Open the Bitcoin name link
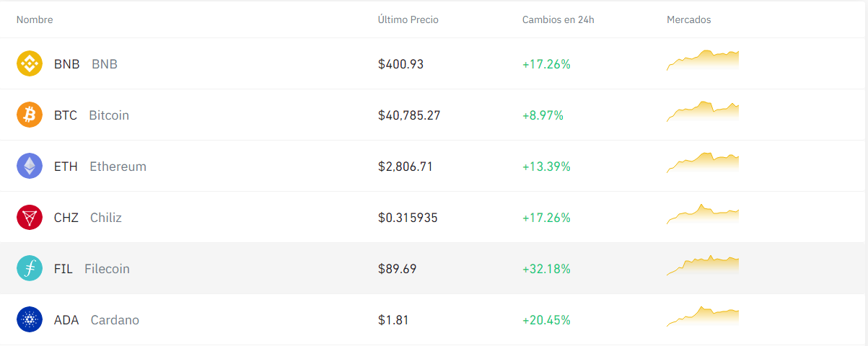Viewport: 868px width, 346px height. point(109,115)
